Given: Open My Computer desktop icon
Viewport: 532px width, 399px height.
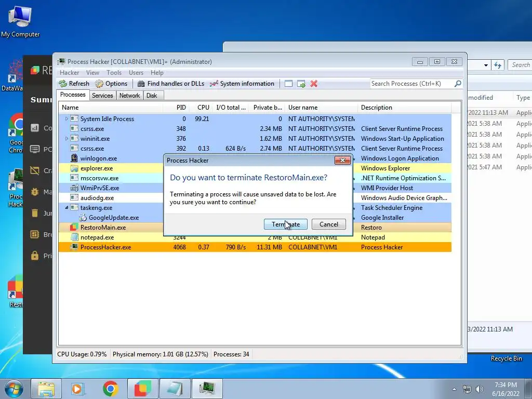Looking at the screenshot, I should (x=20, y=22).
